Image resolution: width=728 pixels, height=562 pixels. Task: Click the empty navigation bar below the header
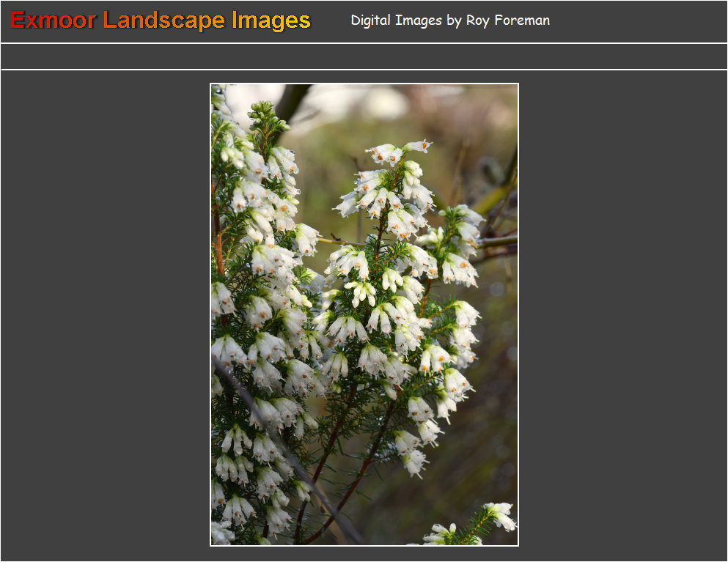pos(364,56)
